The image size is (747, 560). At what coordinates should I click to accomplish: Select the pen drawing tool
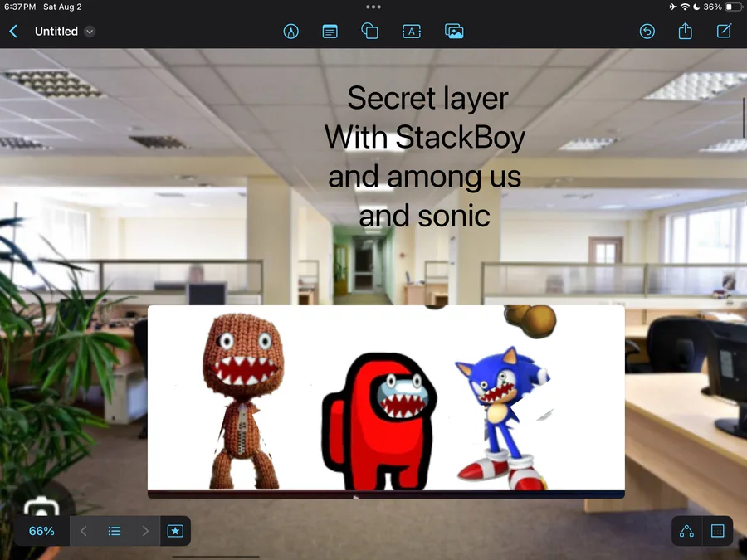click(x=291, y=32)
